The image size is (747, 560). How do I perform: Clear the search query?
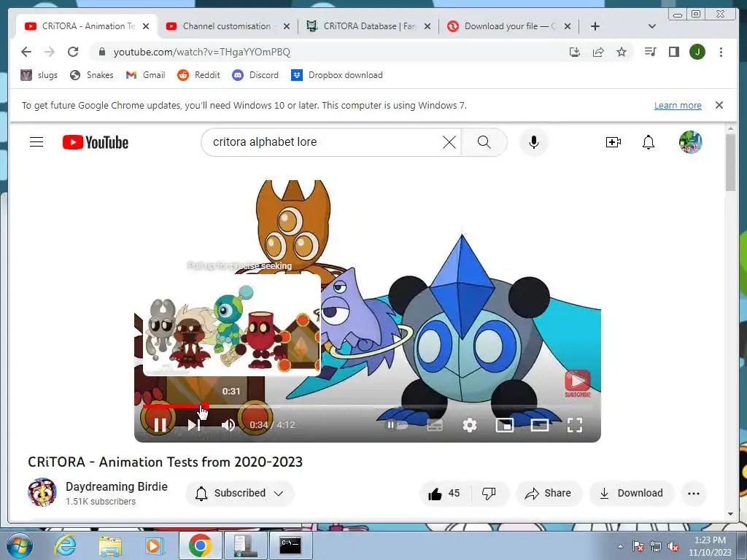[x=449, y=142]
